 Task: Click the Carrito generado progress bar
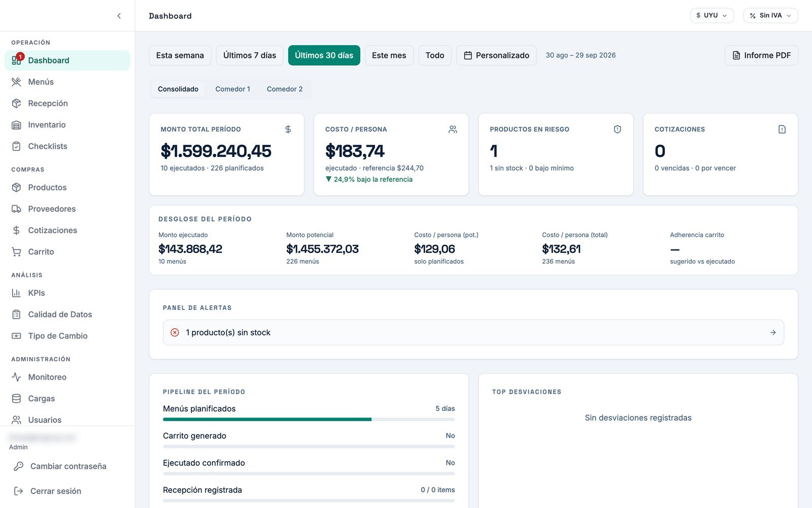coord(309,447)
